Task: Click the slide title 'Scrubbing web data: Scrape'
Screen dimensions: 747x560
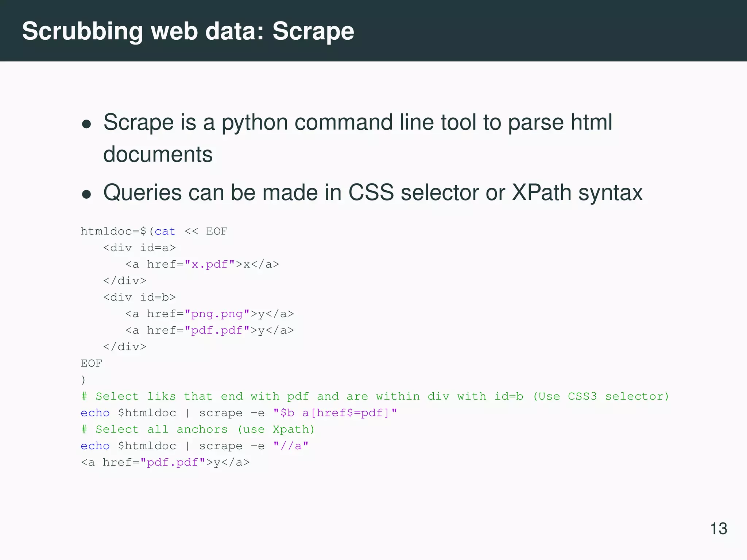Action: click(188, 31)
